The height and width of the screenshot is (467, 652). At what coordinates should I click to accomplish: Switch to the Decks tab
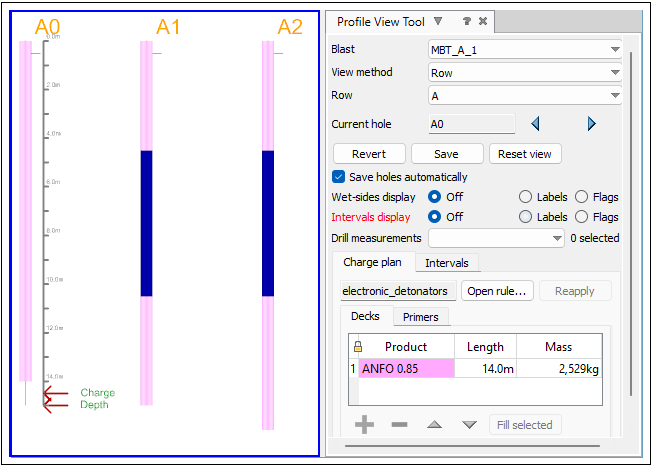tap(366, 316)
